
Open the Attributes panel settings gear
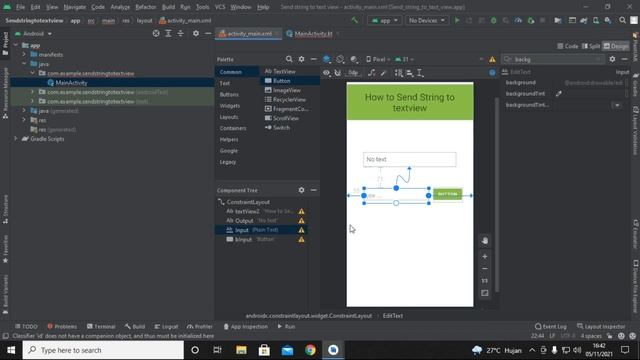pyautogui.click(x=612, y=59)
